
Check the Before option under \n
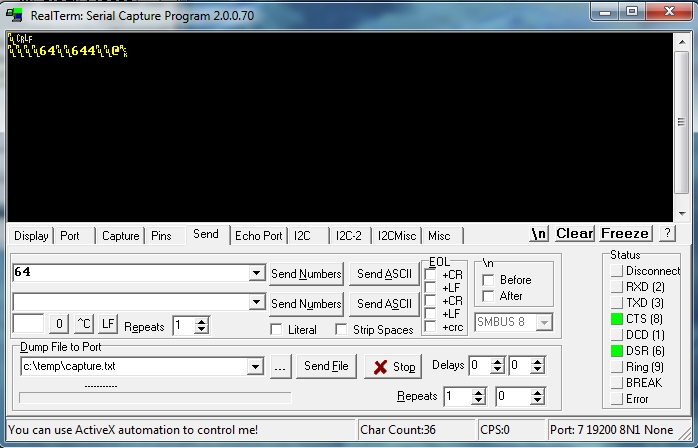[488, 280]
